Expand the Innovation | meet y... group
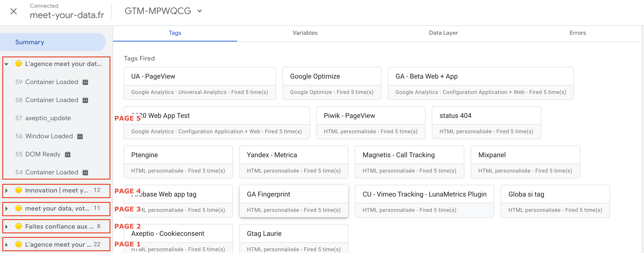644x253 pixels. tap(7, 191)
